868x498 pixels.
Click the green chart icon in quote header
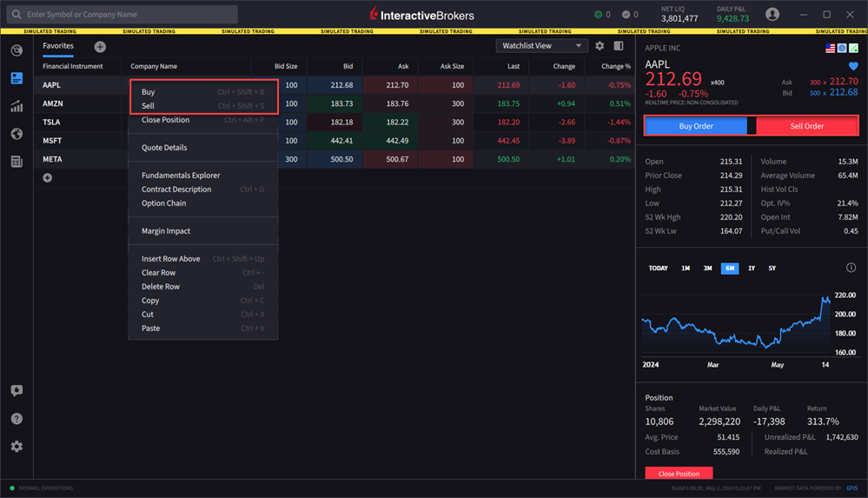tap(853, 48)
